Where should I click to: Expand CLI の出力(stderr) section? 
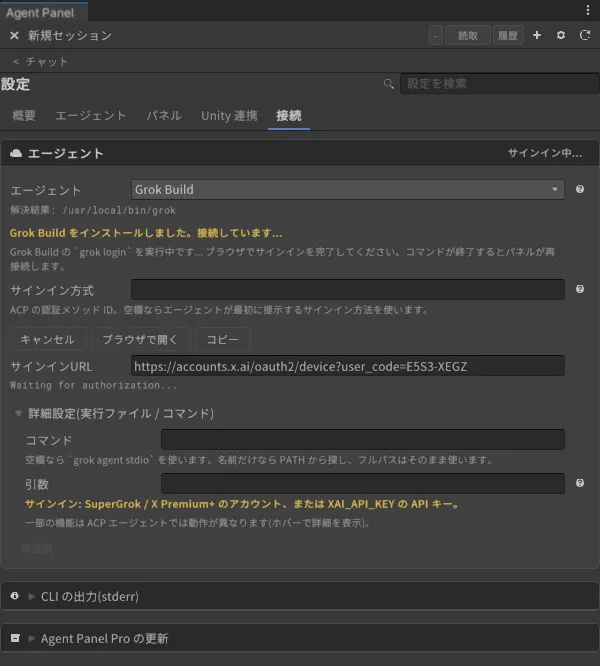click(31, 596)
